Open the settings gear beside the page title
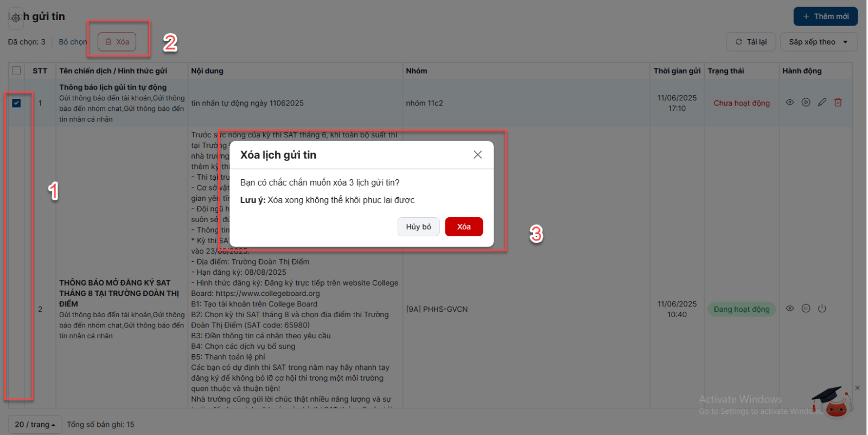Screen dimensions: 868x435 [16, 18]
